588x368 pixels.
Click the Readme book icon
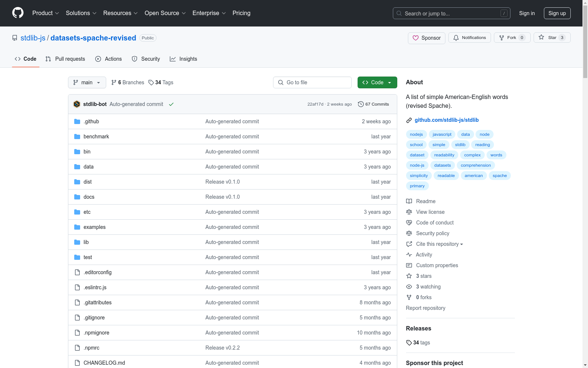pos(409,201)
